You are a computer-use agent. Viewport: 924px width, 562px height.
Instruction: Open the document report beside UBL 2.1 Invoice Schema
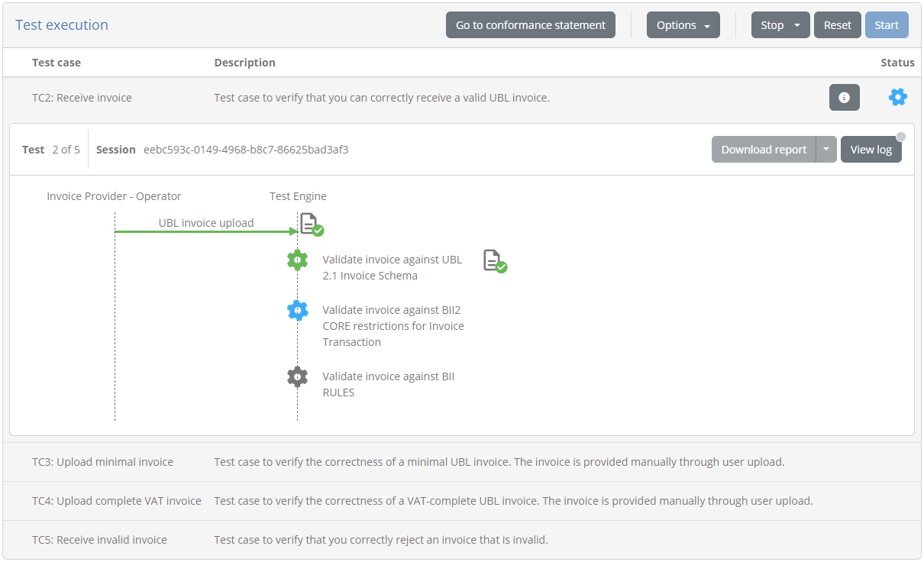coord(495,261)
